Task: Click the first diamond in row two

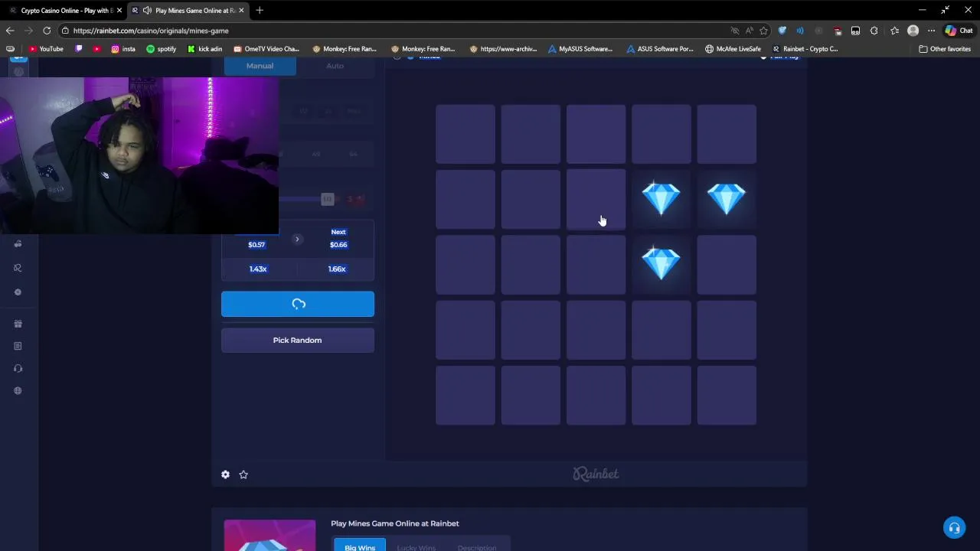Action: point(661,199)
